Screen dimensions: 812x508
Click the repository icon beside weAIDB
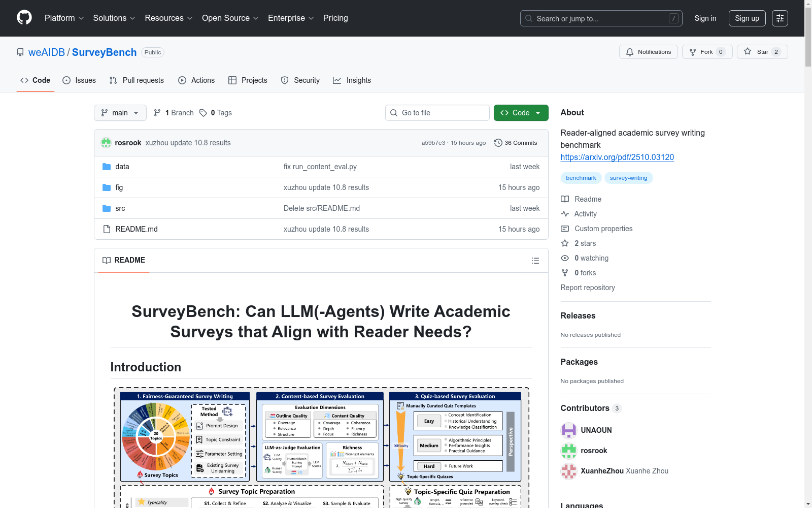point(20,52)
